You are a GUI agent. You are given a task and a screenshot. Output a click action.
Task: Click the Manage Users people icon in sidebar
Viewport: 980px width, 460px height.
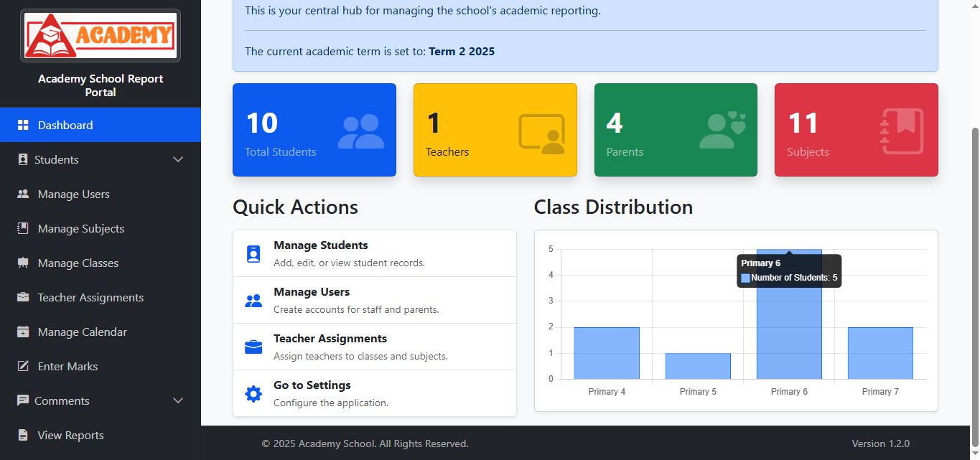[23, 194]
